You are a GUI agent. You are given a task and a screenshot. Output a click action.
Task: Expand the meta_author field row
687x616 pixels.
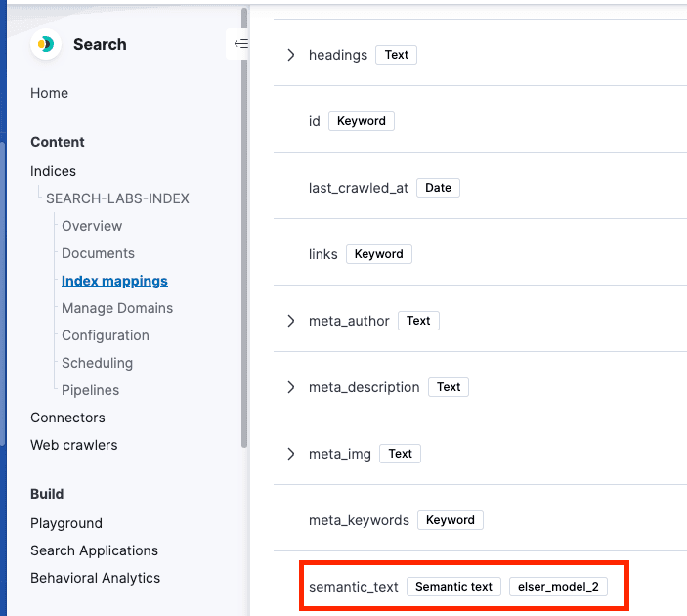(291, 321)
